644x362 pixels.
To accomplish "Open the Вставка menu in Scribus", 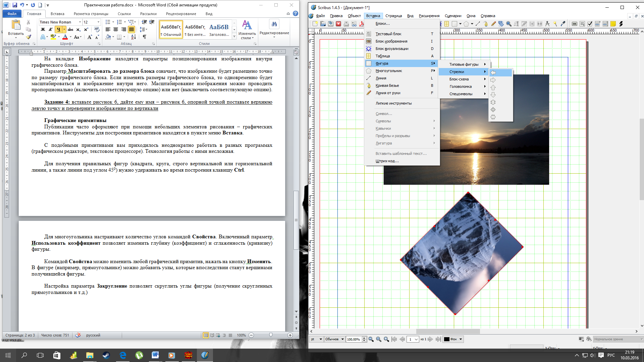I will coord(373,15).
